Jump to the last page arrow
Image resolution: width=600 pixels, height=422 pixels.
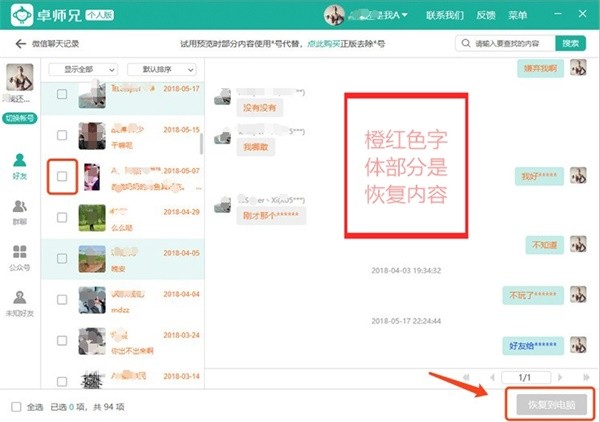(x=586, y=378)
